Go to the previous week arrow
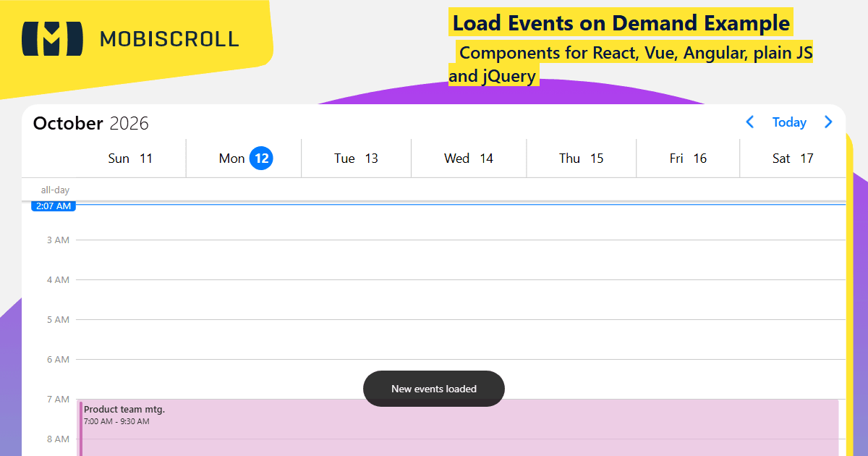This screenshot has height=456, width=868. coord(750,122)
